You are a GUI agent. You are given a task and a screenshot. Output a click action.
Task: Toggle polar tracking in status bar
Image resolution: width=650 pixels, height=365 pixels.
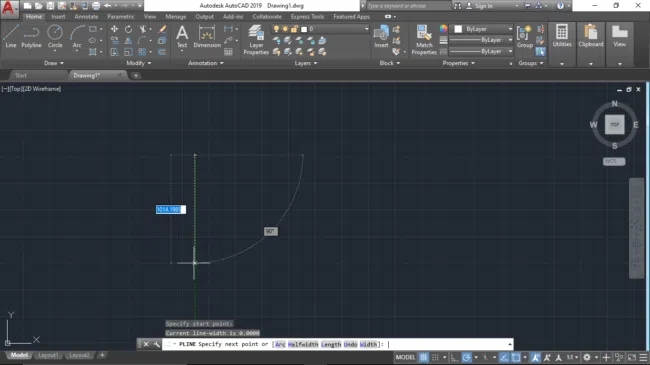tap(466, 357)
